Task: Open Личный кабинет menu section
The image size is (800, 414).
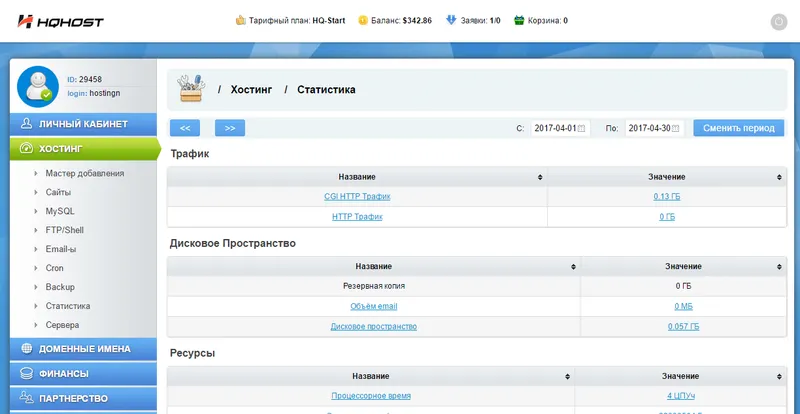Action: pyautogui.click(x=83, y=124)
